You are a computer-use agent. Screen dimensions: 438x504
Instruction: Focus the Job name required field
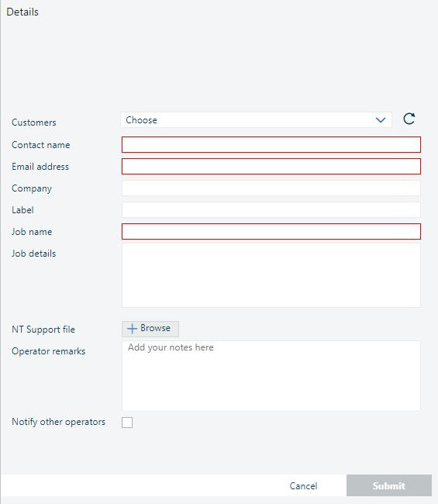click(x=271, y=231)
